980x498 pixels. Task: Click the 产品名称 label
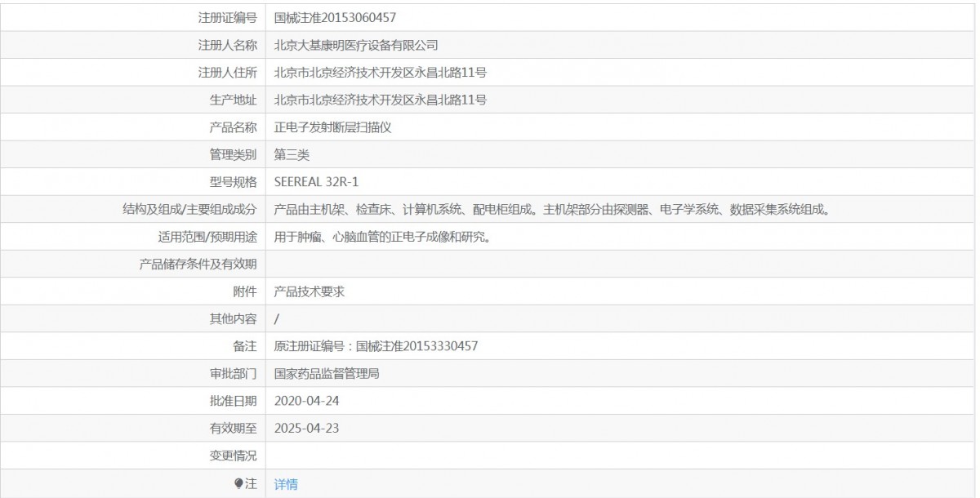tap(234, 127)
